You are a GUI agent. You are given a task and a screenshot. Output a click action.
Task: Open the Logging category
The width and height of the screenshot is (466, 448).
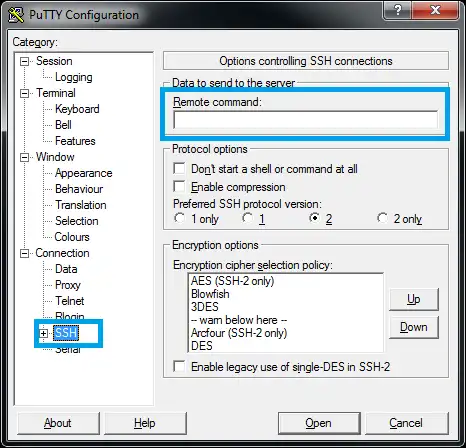click(74, 77)
